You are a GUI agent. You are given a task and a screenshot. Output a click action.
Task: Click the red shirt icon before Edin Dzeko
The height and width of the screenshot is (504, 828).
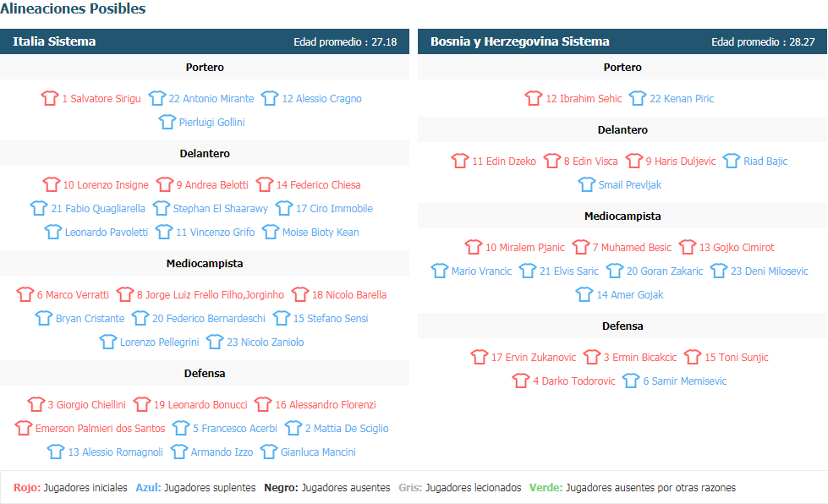[x=460, y=161]
